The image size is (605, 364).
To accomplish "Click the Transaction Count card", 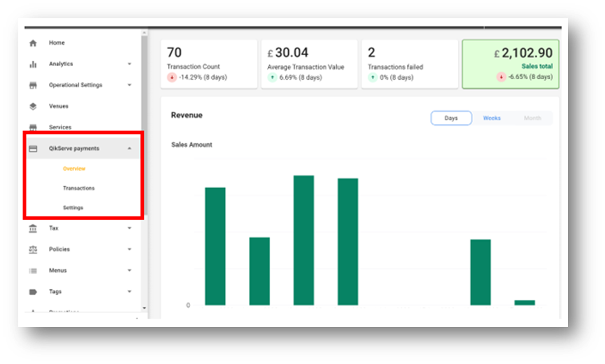I will [209, 64].
